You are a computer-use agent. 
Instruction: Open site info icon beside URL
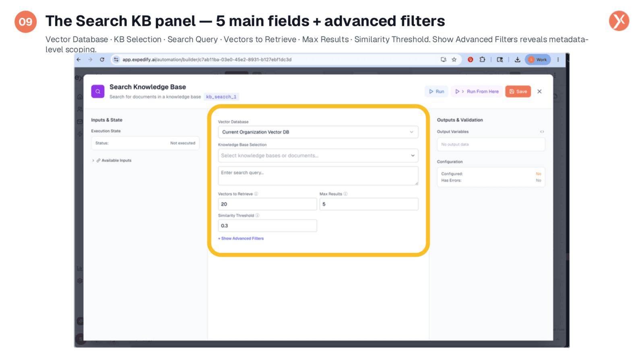[x=116, y=60]
